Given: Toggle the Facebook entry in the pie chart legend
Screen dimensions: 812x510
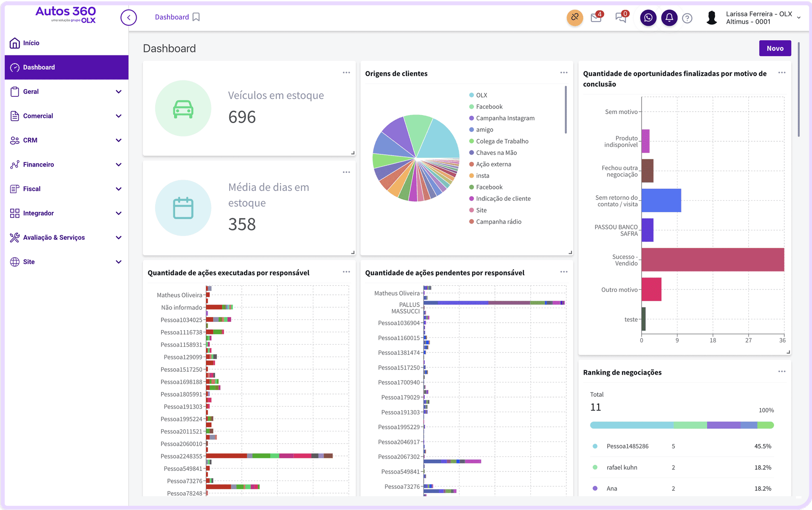Looking at the screenshot, I should point(489,107).
